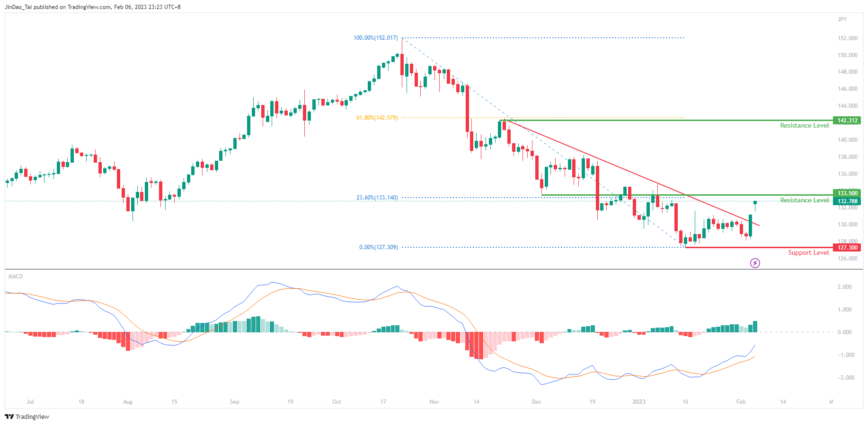The height and width of the screenshot is (425, 868).
Task: Click the Oct label on the time axis
Action: tap(337, 402)
